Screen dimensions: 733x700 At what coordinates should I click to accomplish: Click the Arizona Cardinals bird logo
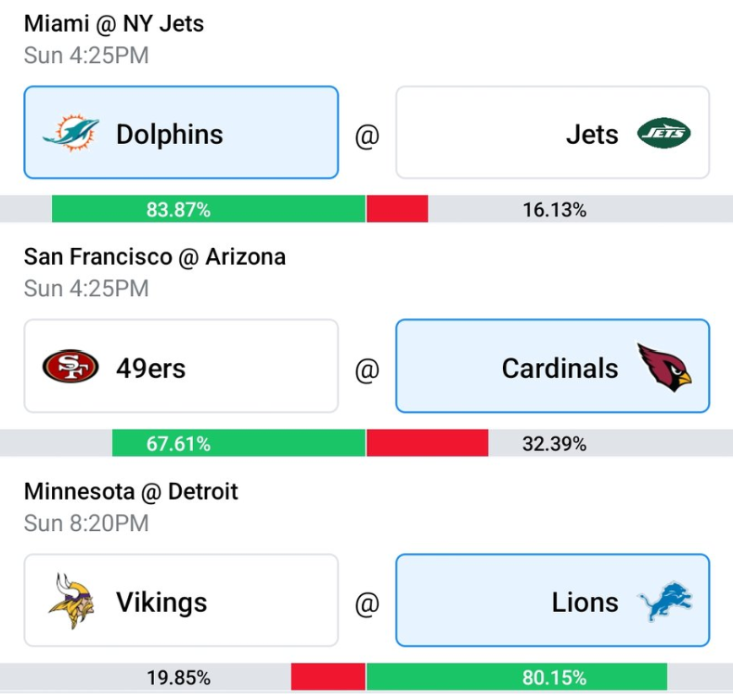point(664,368)
